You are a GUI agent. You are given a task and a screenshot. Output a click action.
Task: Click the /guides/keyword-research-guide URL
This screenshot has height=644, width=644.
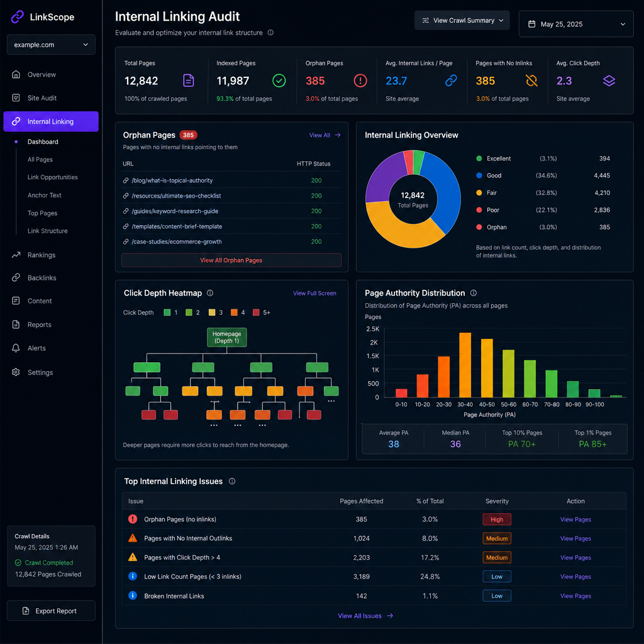[x=175, y=211]
